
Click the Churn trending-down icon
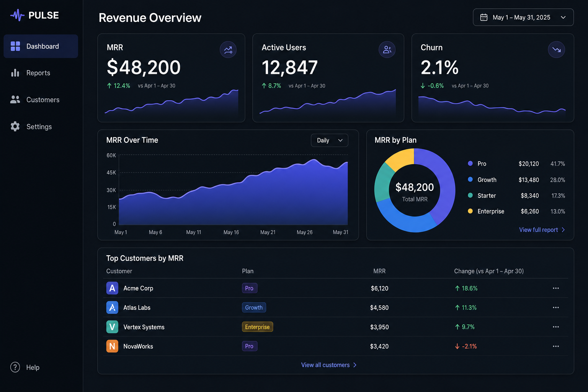click(557, 50)
